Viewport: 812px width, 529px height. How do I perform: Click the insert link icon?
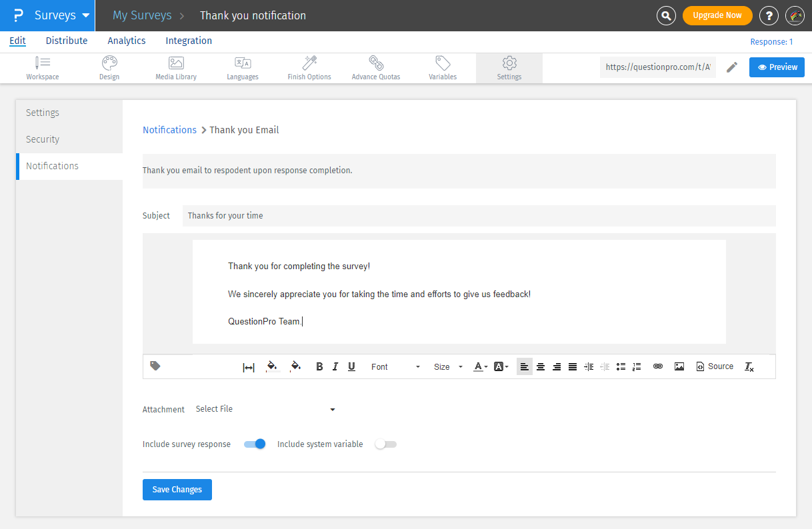(x=658, y=367)
